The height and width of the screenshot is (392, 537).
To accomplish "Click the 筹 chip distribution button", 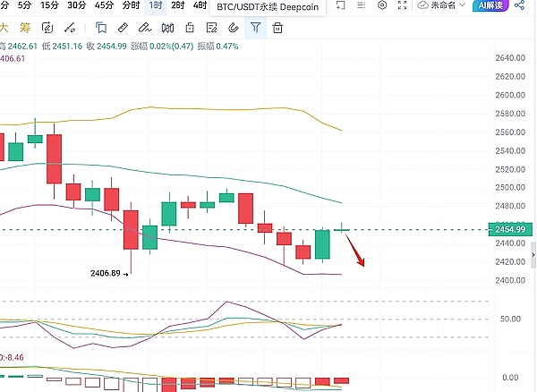I will 28,28.
